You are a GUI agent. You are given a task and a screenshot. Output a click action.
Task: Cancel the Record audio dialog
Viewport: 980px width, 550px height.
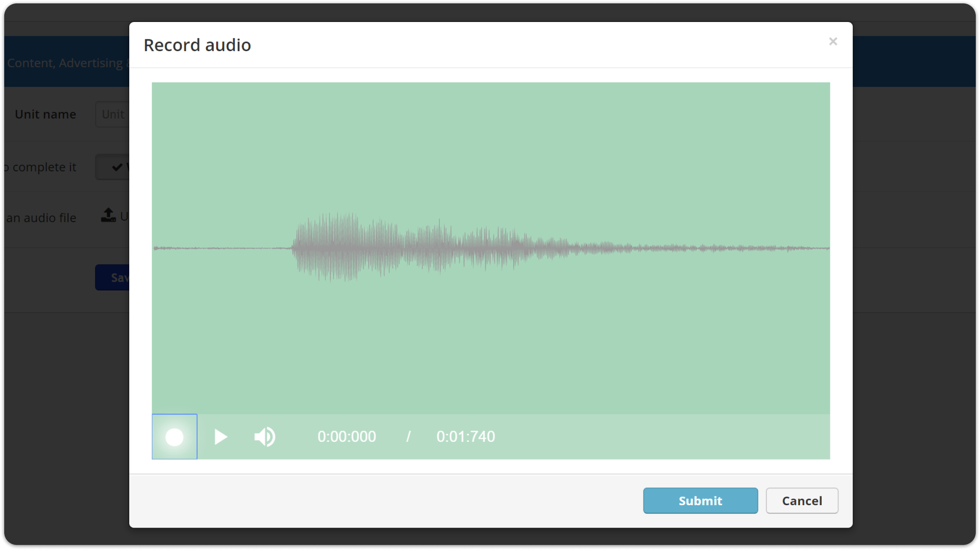tap(802, 501)
